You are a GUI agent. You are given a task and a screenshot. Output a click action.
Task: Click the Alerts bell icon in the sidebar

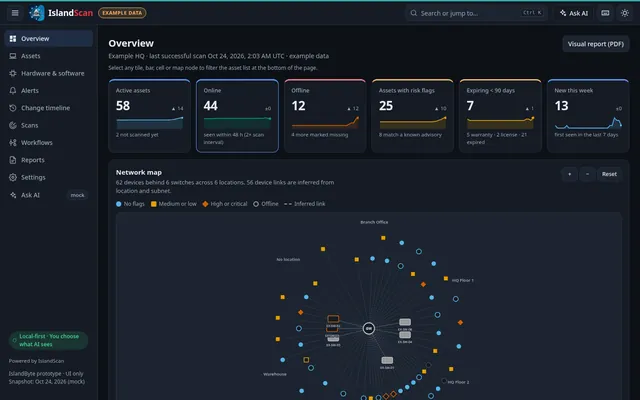tap(13, 91)
